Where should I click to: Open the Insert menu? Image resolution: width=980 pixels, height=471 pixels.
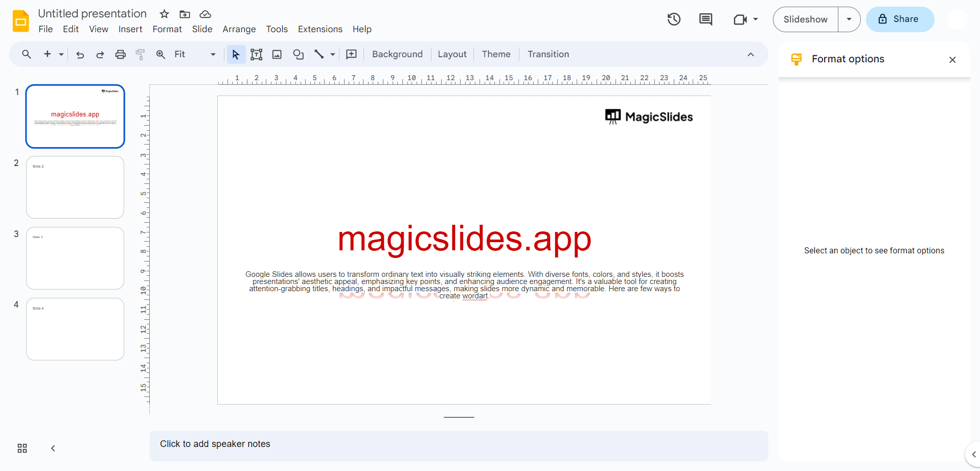(x=130, y=29)
